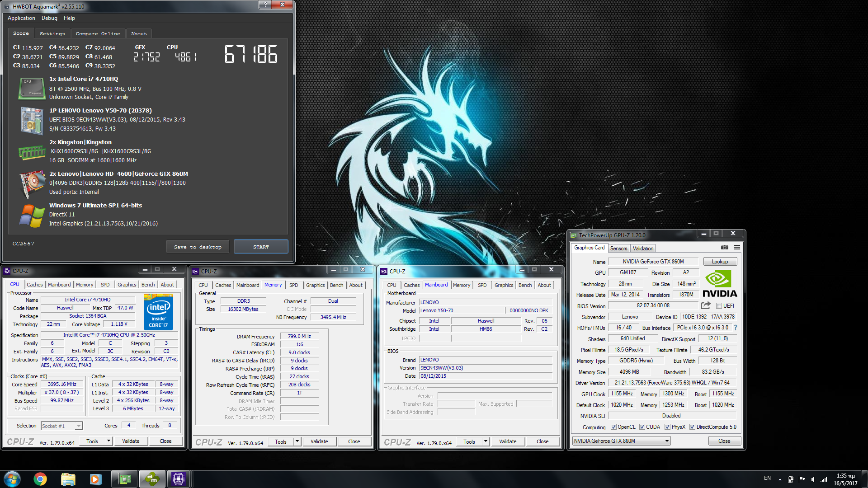Toggle the DirectCompute 5.0 checkbox
The width and height of the screenshot is (868, 488).
pyautogui.click(x=692, y=427)
